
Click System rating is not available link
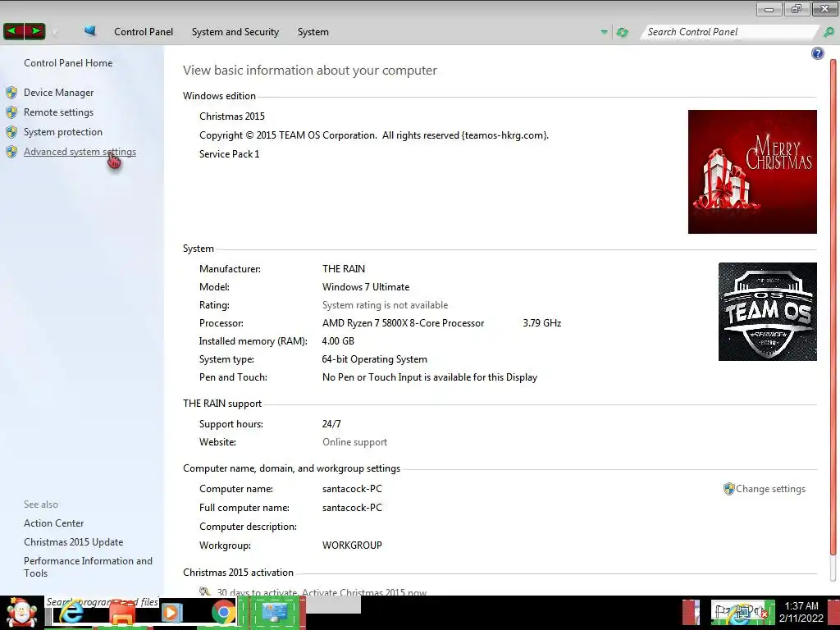(x=386, y=305)
